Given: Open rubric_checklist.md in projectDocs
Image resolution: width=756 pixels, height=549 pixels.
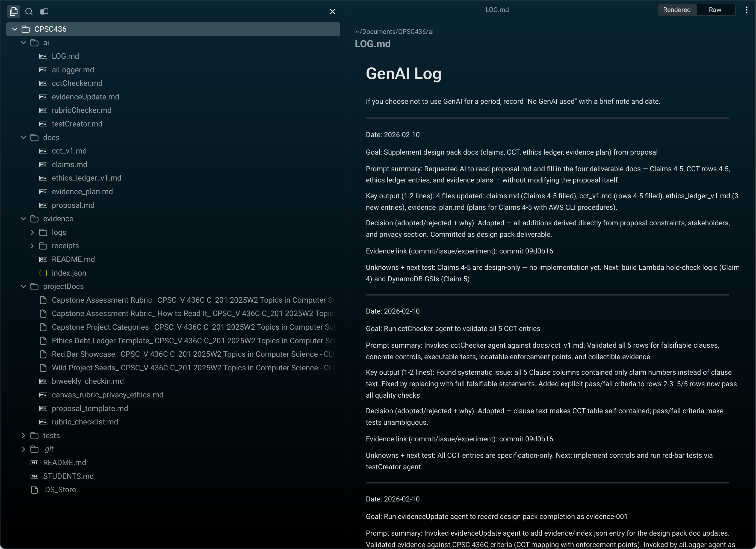Looking at the screenshot, I should (84, 422).
